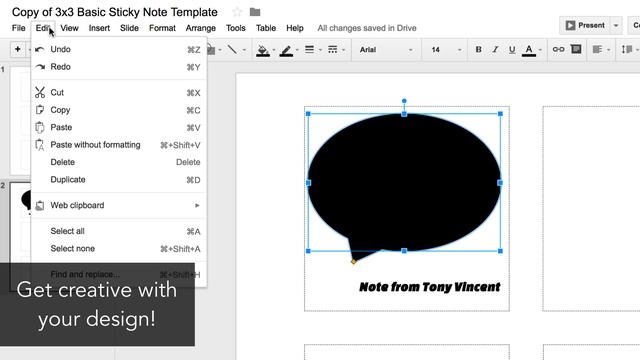The height and width of the screenshot is (360, 640).
Task: Star this presentation with the star icon
Action: coord(237,12)
